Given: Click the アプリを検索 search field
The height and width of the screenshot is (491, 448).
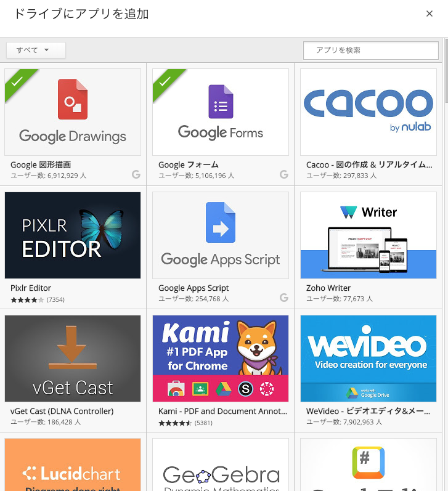Looking at the screenshot, I should click(370, 50).
